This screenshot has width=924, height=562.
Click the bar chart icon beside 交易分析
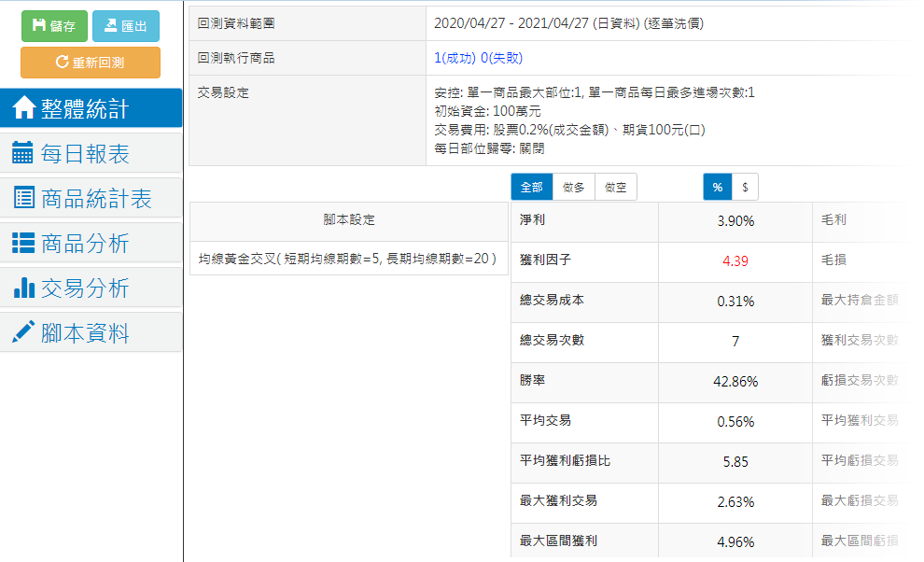tap(23, 288)
